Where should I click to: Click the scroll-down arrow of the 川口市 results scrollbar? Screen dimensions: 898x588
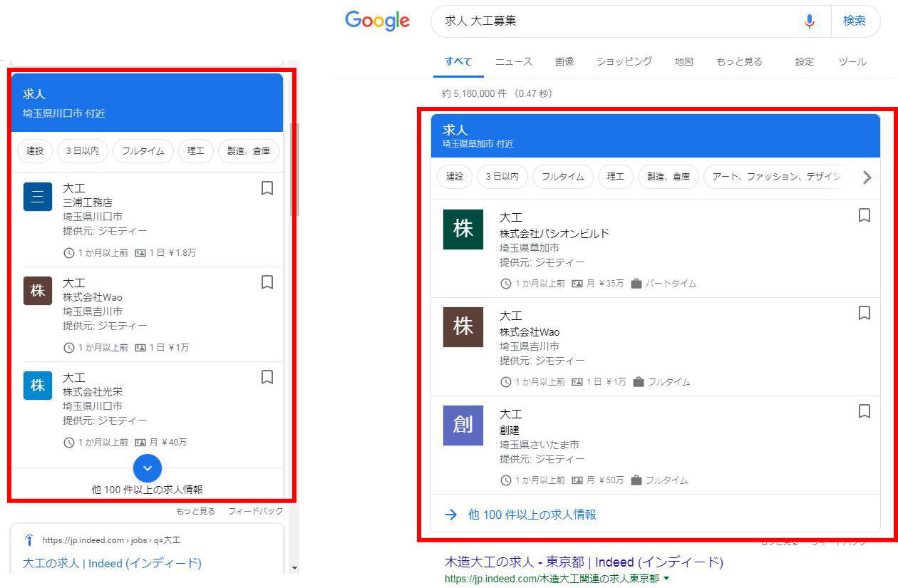coord(296,568)
